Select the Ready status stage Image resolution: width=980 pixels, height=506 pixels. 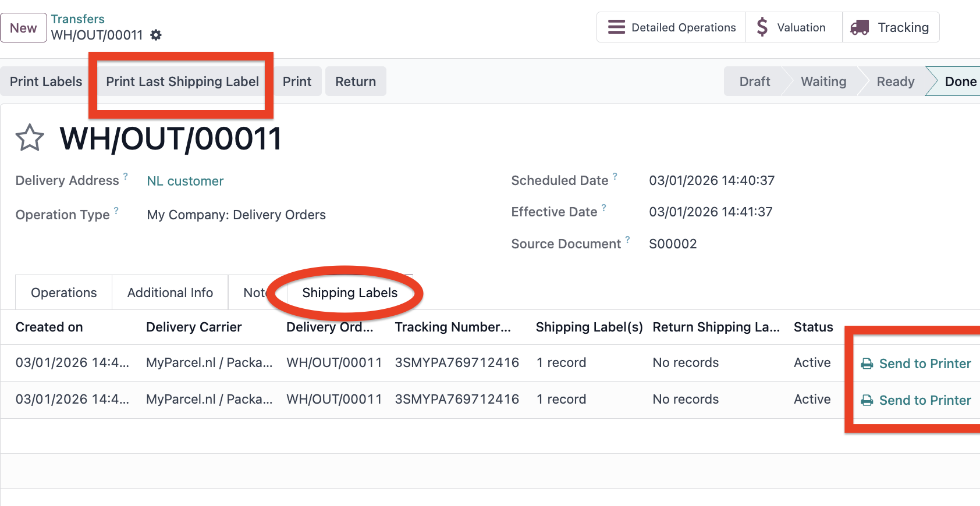point(895,81)
